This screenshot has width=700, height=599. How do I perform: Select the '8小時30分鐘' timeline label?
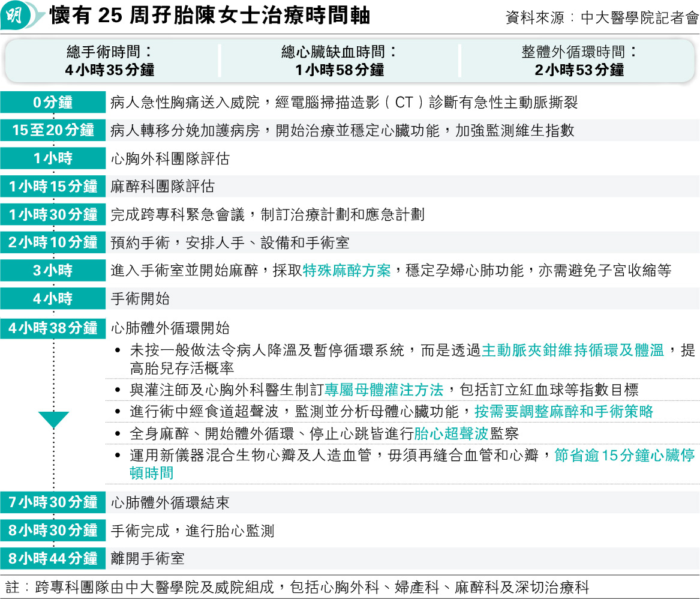tap(53, 530)
